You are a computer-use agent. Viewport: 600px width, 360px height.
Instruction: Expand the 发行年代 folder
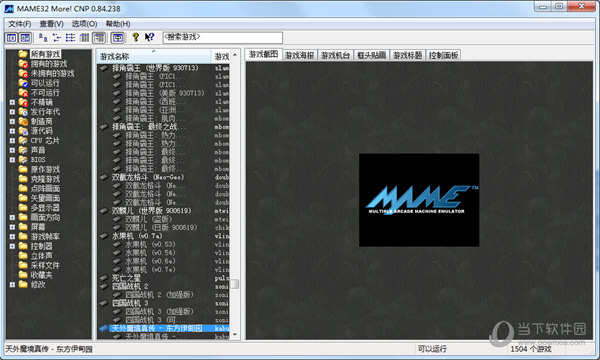(x=12, y=112)
